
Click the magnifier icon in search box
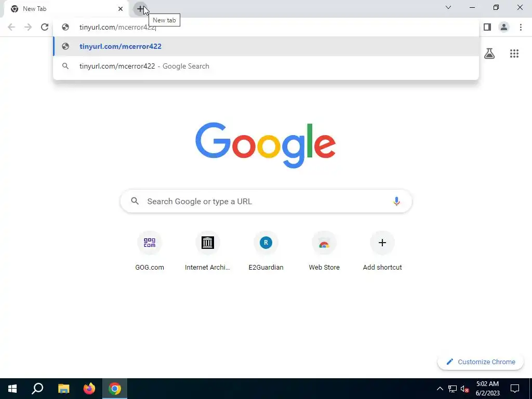click(135, 201)
